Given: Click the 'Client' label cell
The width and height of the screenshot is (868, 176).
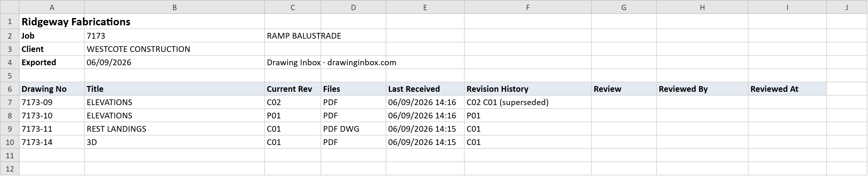Looking at the screenshot, I should (x=52, y=49).
